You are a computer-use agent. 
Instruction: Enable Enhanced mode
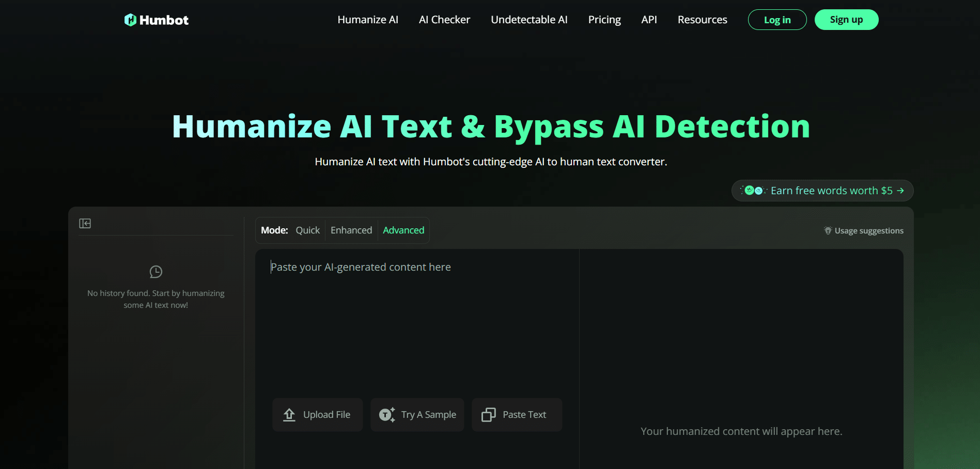[x=351, y=230]
